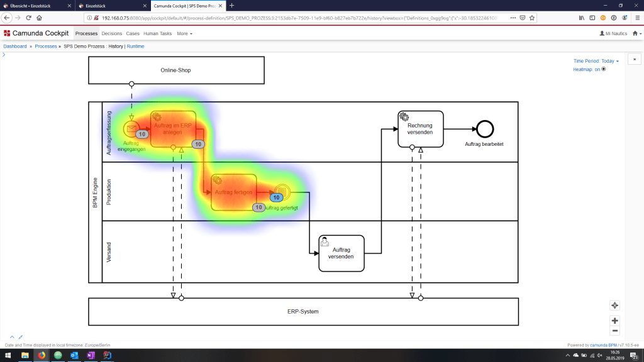Open the Time Period: Today dropdown
The height and width of the screenshot is (362, 644).
point(596,61)
